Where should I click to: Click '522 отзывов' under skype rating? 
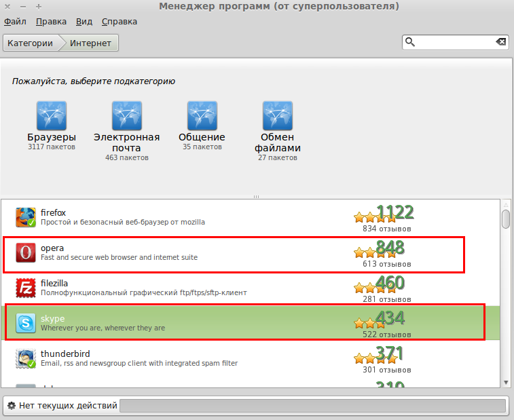point(387,335)
